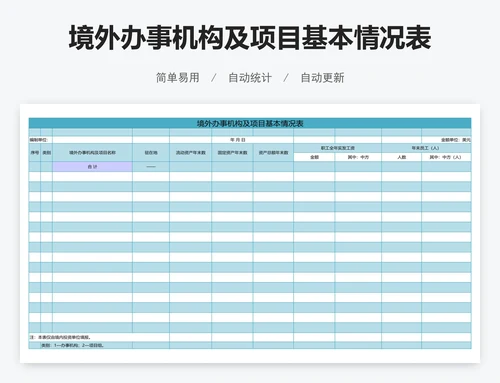
Task: Click the 金额 sub-header cell
Action: coord(314,157)
